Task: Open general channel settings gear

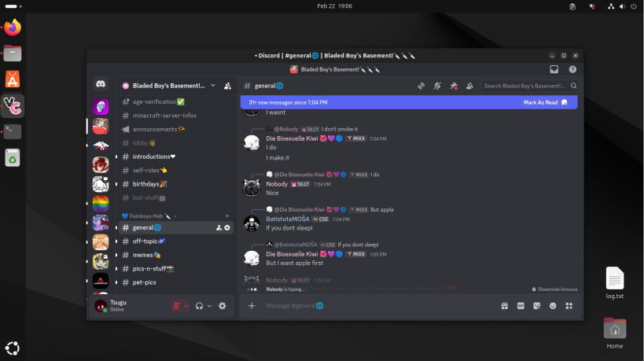Action: [227, 227]
